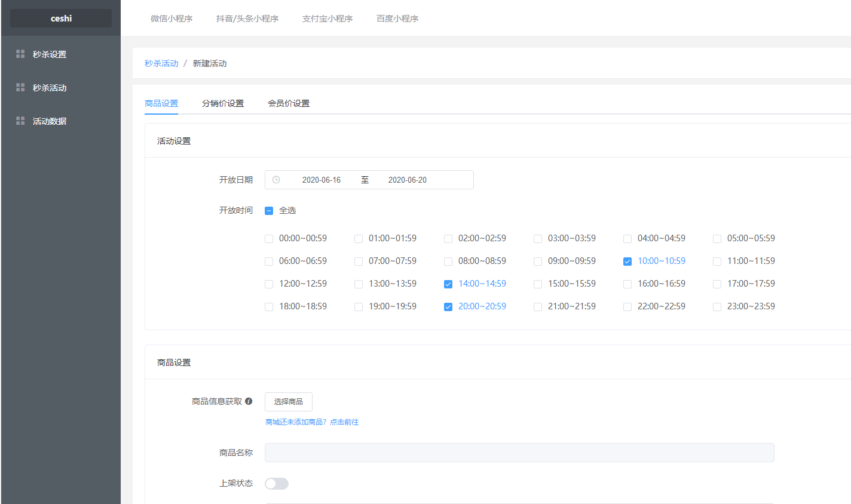Click the 商品名称 input field

(519, 453)
